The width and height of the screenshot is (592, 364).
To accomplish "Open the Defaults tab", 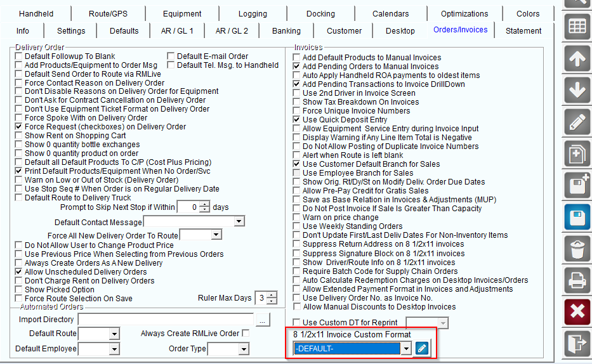I will (x=124, y=31).
